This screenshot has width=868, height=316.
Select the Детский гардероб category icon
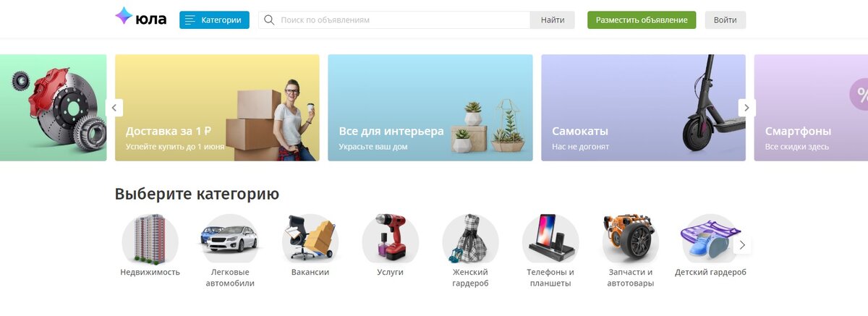[710, 239]
